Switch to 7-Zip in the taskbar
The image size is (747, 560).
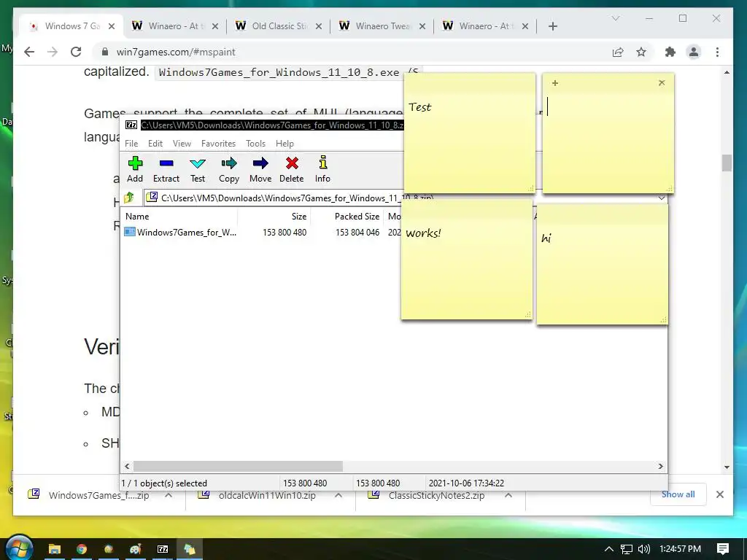pyautogui.click(x=163, y=549)
